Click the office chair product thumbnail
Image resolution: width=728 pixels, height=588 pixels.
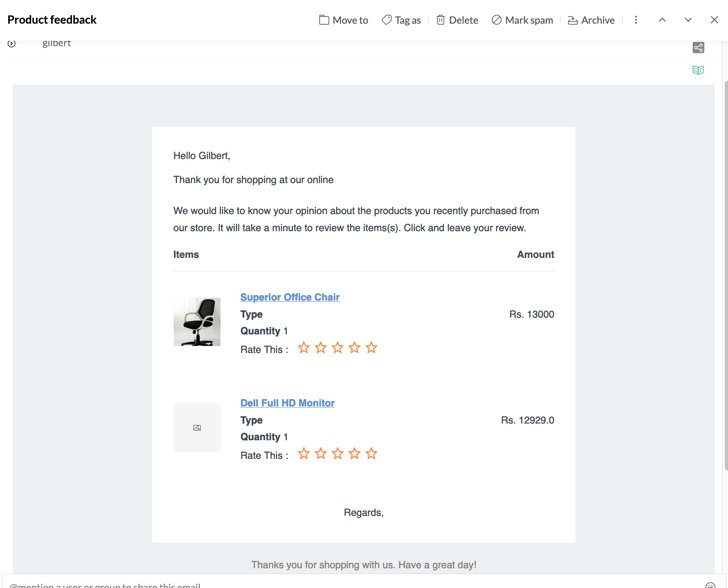(197, 322)
